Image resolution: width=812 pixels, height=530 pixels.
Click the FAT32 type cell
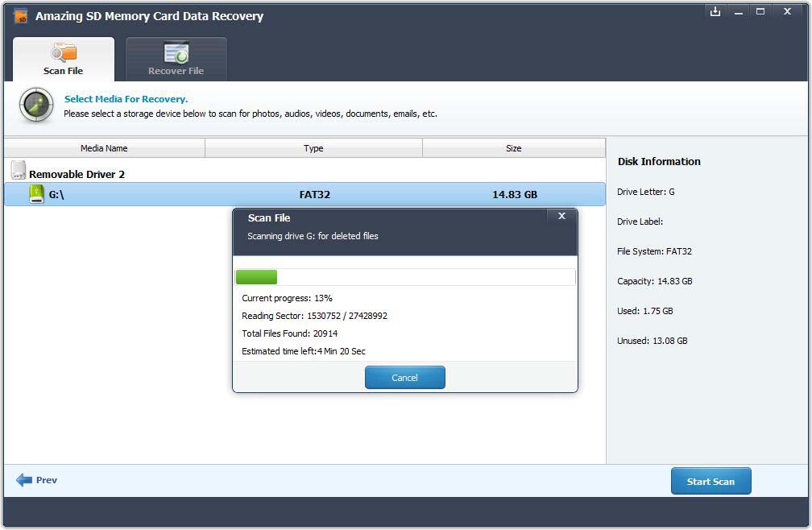(314, 195)
